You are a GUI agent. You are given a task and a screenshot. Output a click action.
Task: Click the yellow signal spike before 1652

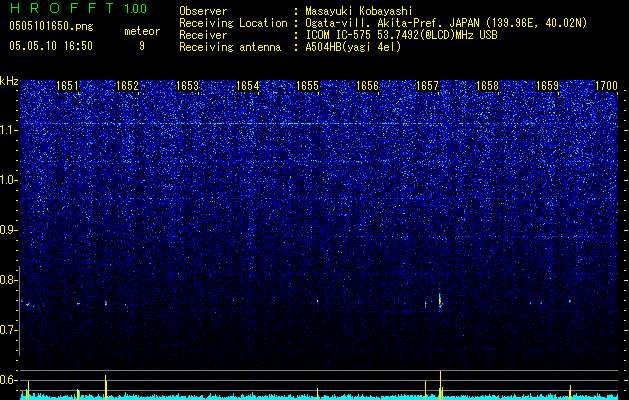(x=106, y=387)
